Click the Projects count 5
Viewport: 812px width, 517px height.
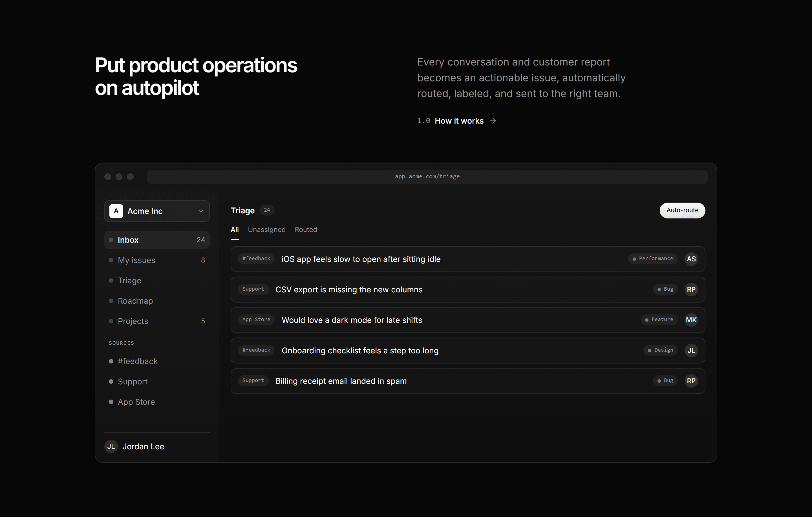click(203, 321)
